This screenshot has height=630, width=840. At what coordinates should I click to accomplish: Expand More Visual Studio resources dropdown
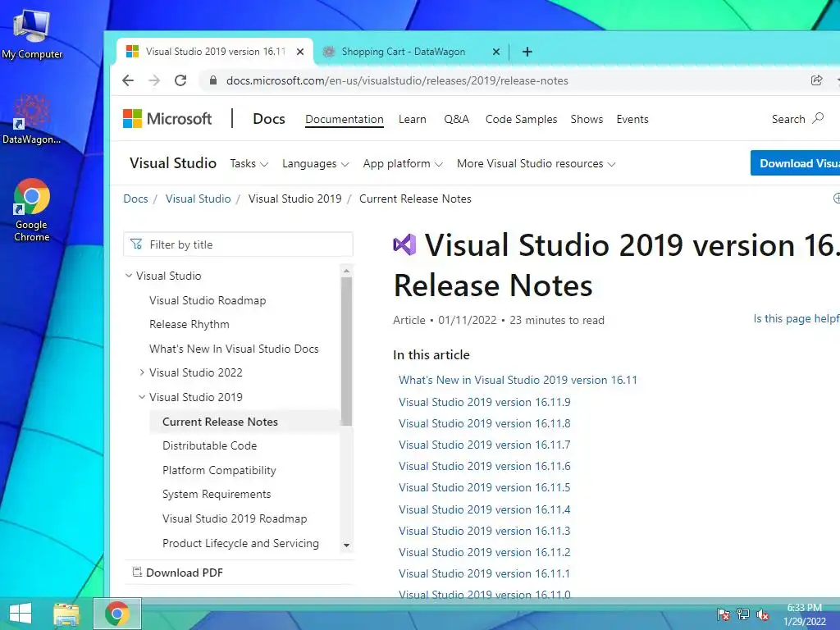click(x=536, y=163)
